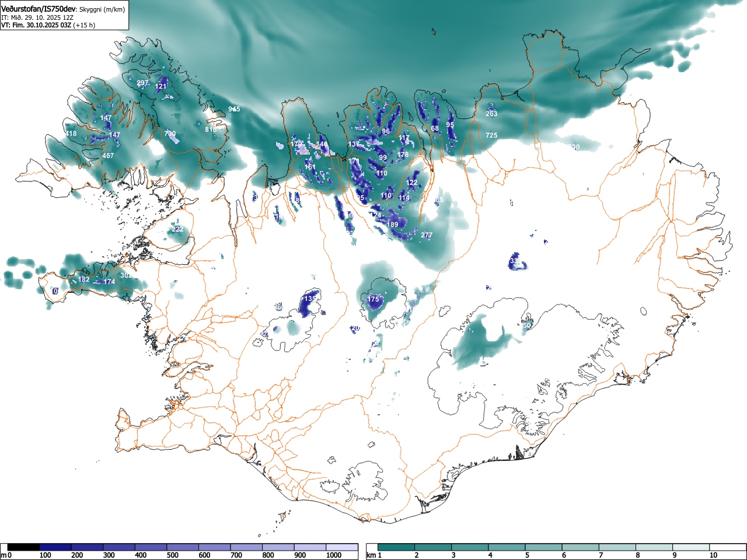
Task: Select the 121 visibility value on the map
Action: pos(161,86)
